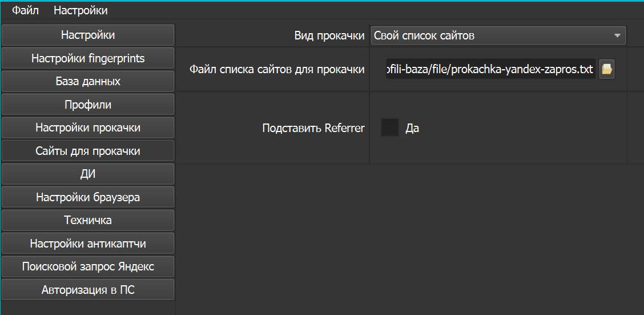Open the ДИ section
Image resolution: width=644 pixels, height=315 pixels.
coord(88,174)
